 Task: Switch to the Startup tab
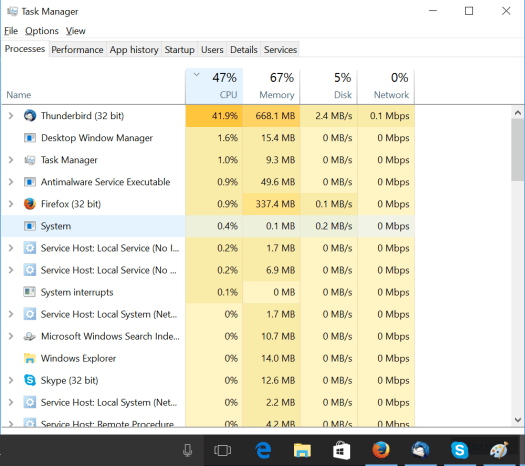pos(179,50)
